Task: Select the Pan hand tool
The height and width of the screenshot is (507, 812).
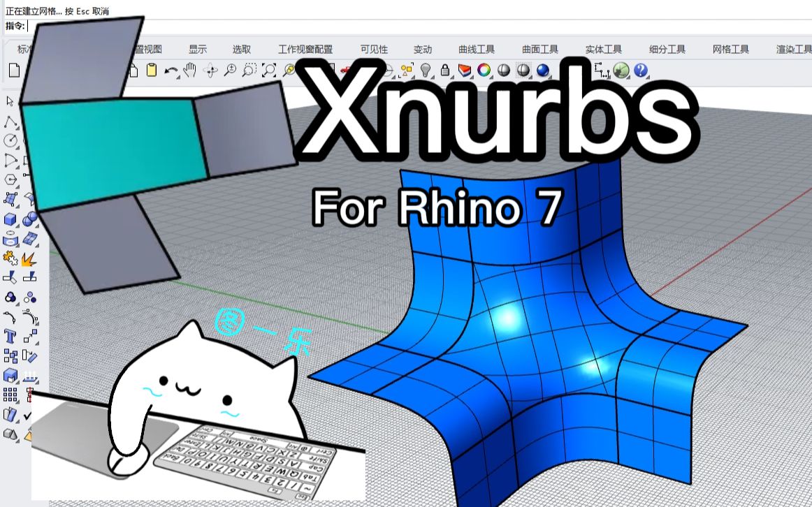Action: [191, 70]
